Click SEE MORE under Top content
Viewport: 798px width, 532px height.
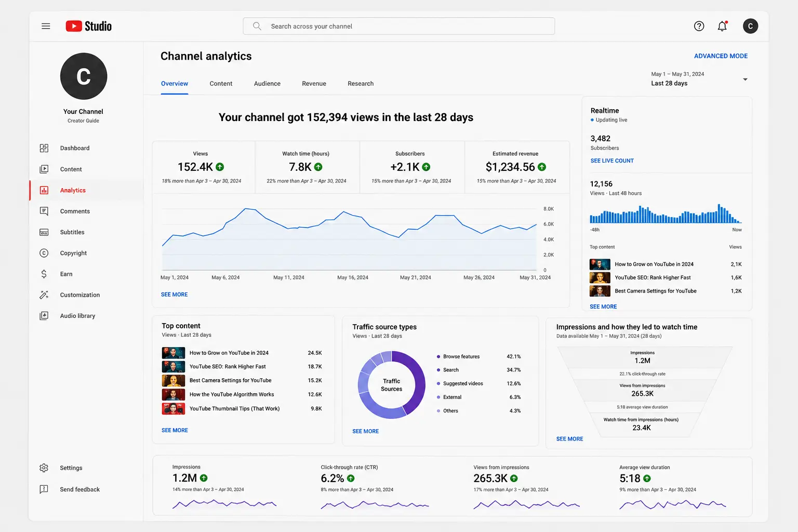pos(175,430)
